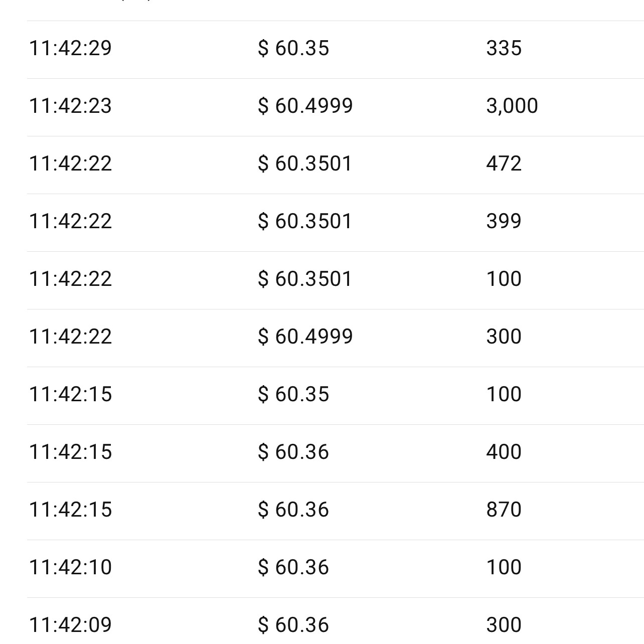Select $60.4999 price of the 3,000-share trade
The image size is (644, 644).
pos(305,106)
